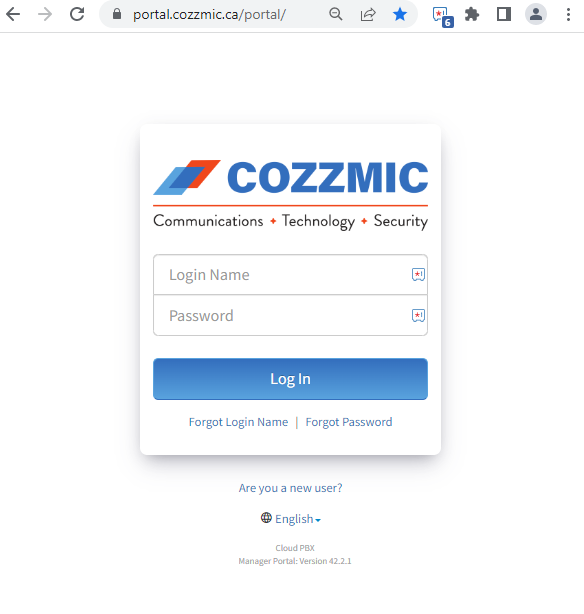Toggle the bookmark star icon
The width and height of the screenshot is (584, 614).
400,14
